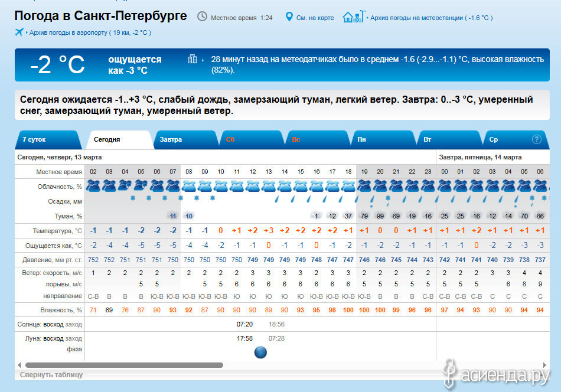This screenshot has width=561, height=392.
Task: Click the cloudiness icon under hour 08
Action: pyautogui.click(x=188, y=186)
